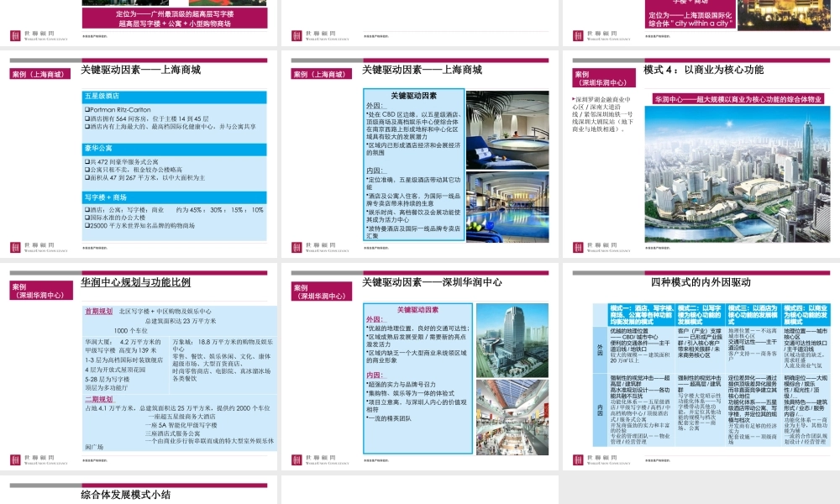Select the blank slide next to 综合体发展模式小结
840x504 pixels.
419,490
